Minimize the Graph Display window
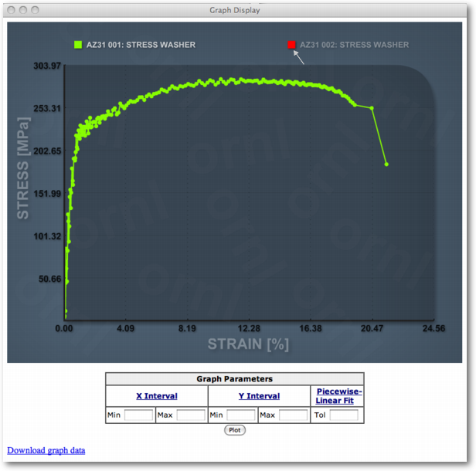476x471 pixels. coord(23,10)
